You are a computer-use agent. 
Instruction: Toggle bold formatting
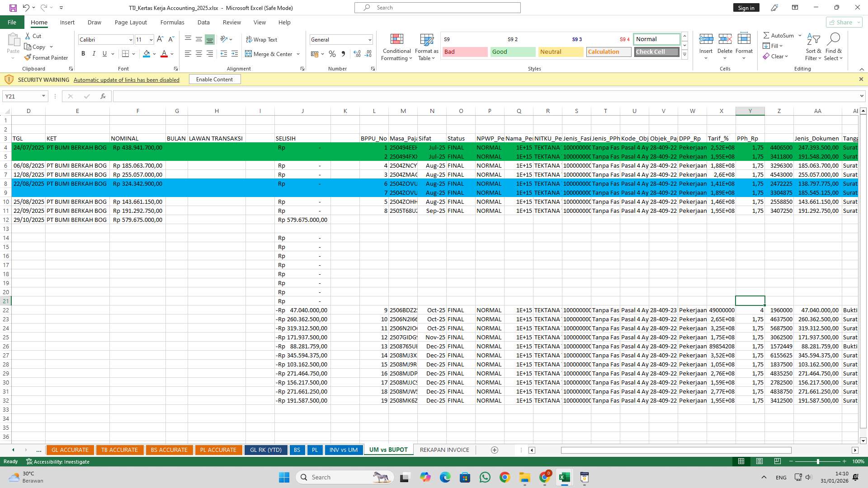click(83, 53)
